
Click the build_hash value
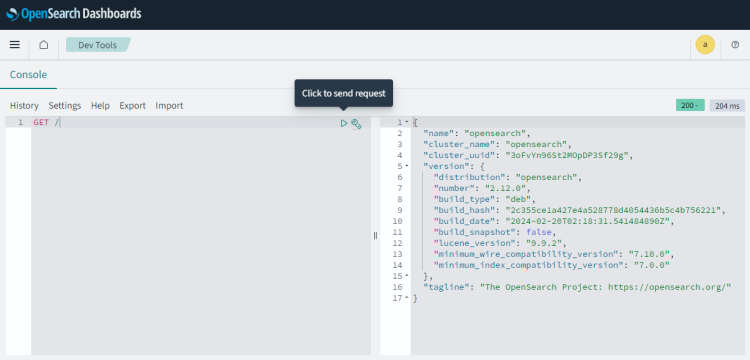coord(612,210)
